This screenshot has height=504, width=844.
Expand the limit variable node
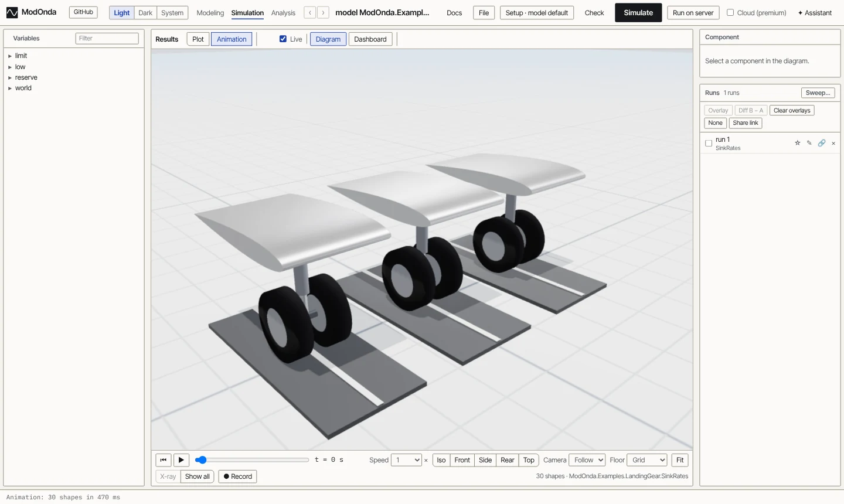coord(10,56)
